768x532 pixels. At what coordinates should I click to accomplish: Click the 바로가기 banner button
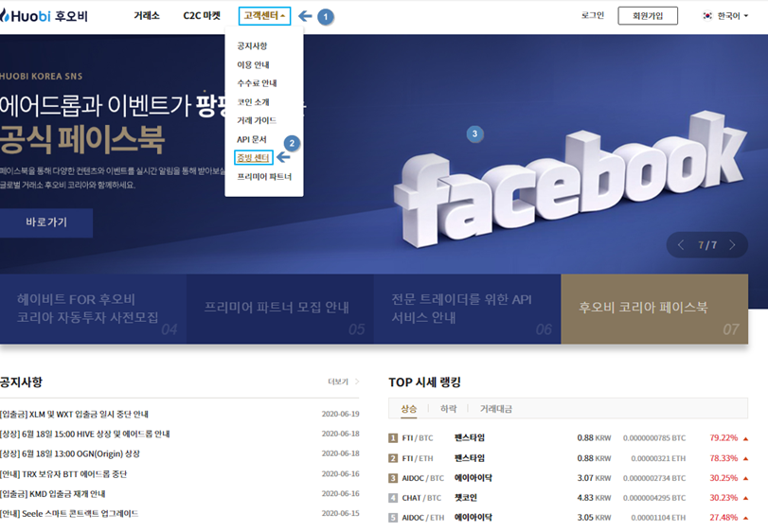tap(46, 222)
